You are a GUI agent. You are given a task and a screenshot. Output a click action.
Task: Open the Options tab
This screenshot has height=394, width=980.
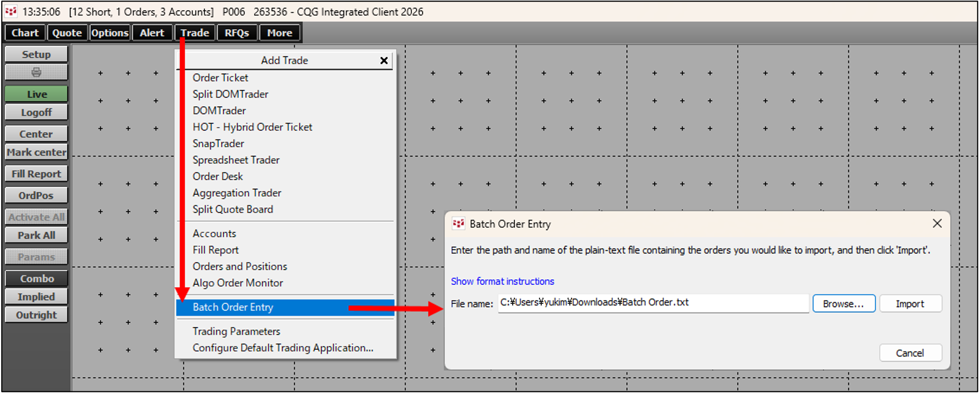[x=110, y=33]
